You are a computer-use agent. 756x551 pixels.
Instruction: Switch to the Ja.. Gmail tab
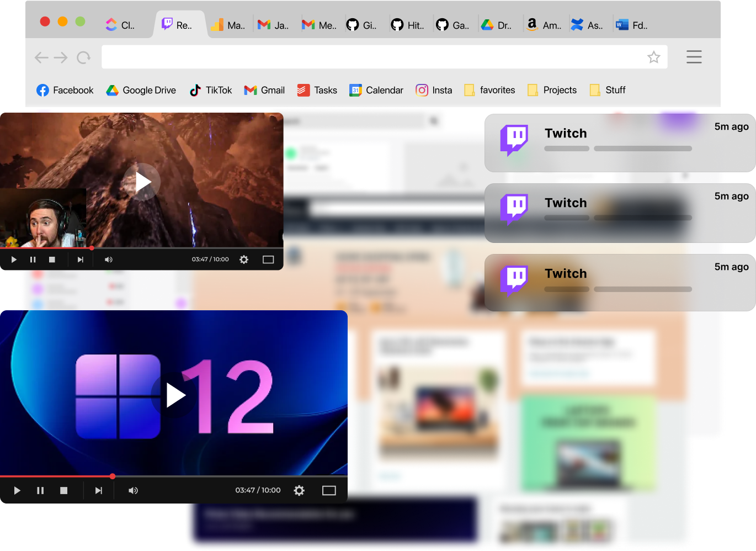point(273,25)
